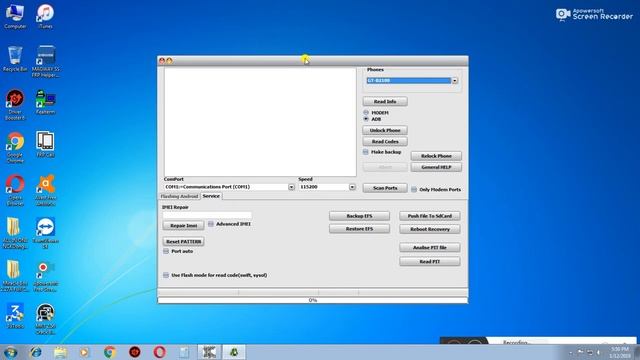
Task: Open TeamViewer desktop shortcut
Action: coord(45,233)
